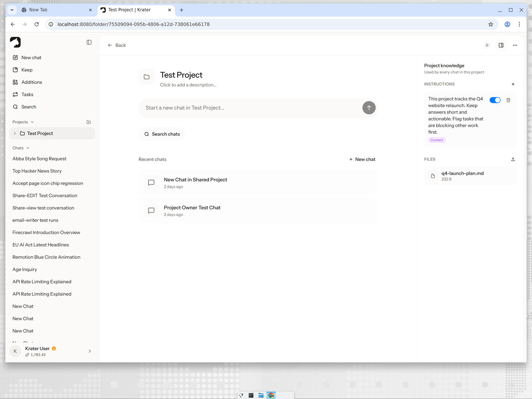Open the three-dot more options menu
Screen dimensions: 532x399
click(515, 45)
